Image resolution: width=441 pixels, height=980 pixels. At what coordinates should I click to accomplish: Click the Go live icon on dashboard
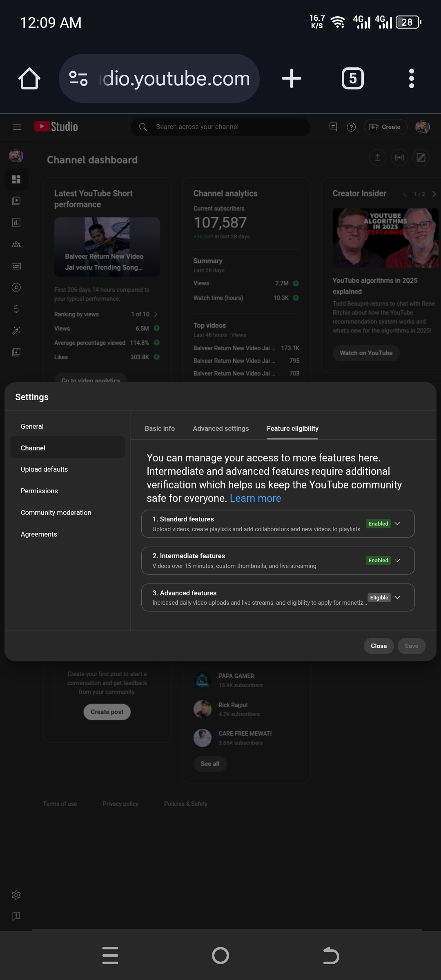(x=399, y=158)
